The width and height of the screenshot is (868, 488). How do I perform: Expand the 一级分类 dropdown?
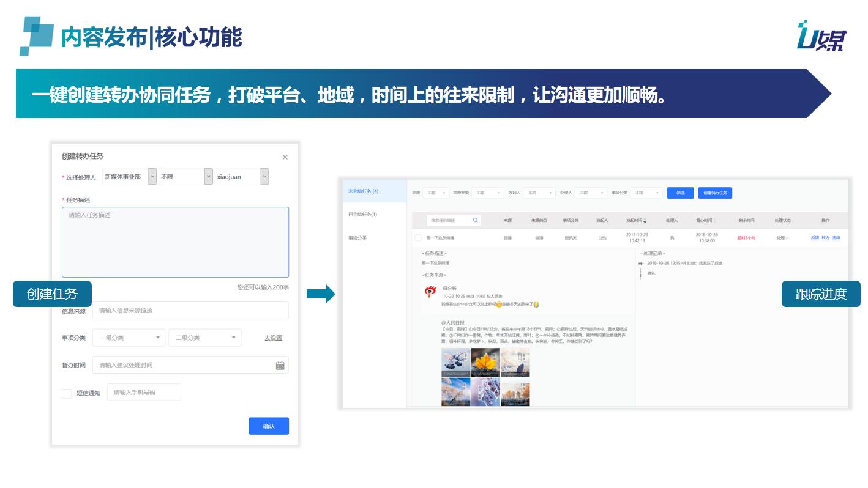click(x=129, y=338)
